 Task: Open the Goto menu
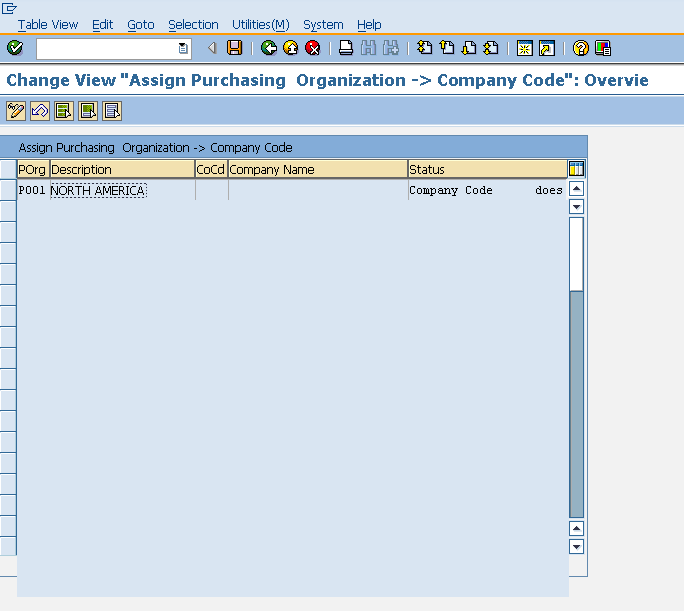coord(141,25)
